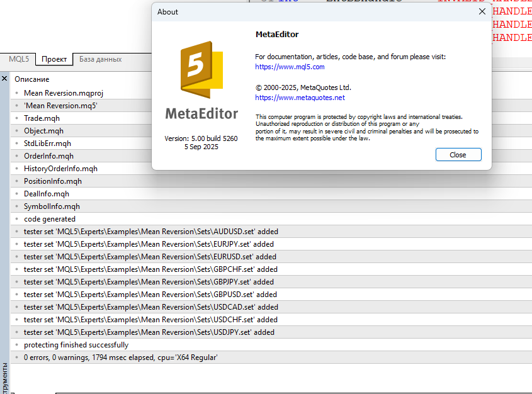Select the 'Mean Reversion.mq5' log row
This screenshot has width=532, height=394.
(81, 106)
